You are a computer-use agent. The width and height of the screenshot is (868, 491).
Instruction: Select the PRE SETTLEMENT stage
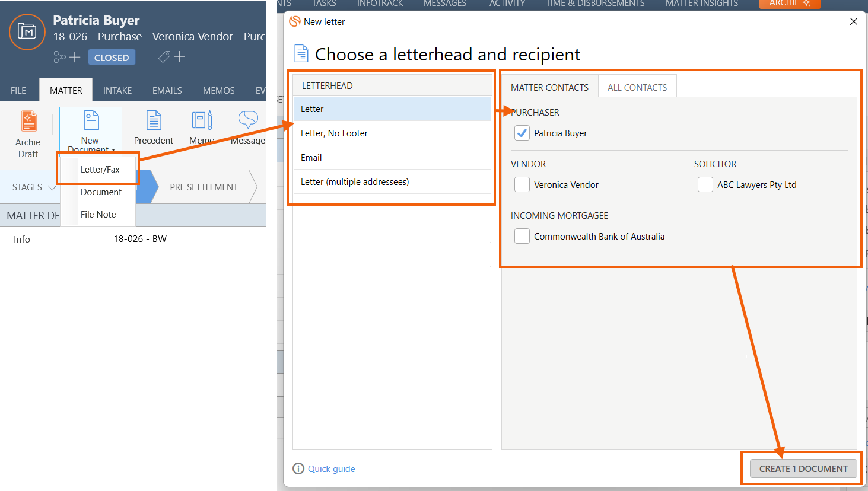pyautogui.click(x=204, y=187)
